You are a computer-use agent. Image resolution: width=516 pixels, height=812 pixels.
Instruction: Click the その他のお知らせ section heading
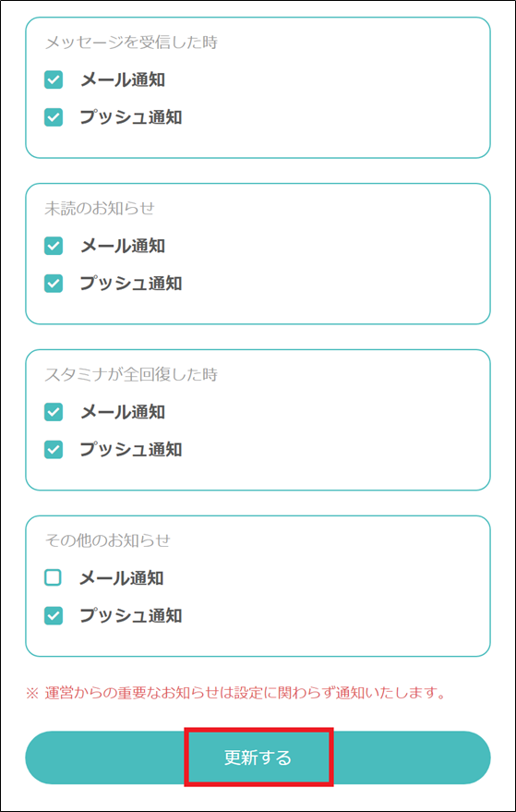(108, 540)
